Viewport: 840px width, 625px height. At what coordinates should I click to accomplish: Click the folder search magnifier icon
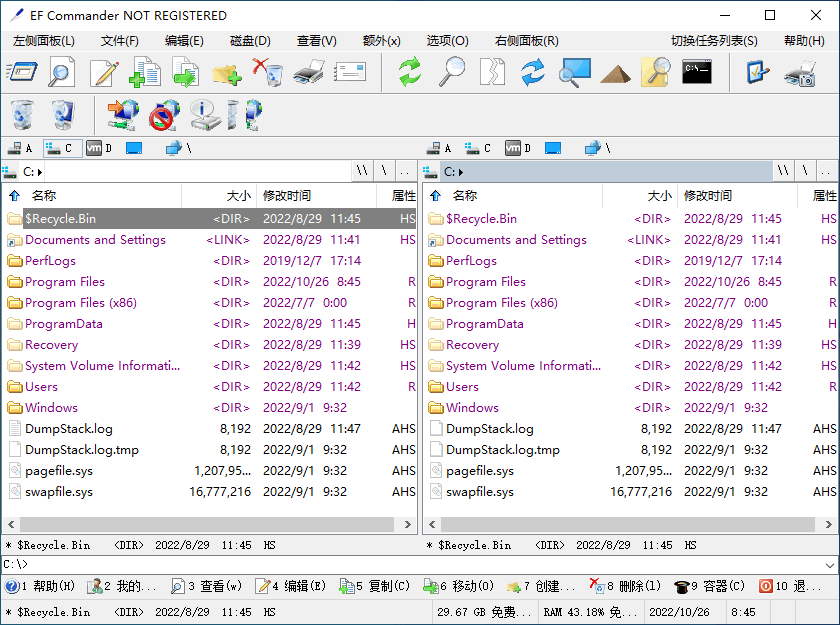[x=656, y=72]
